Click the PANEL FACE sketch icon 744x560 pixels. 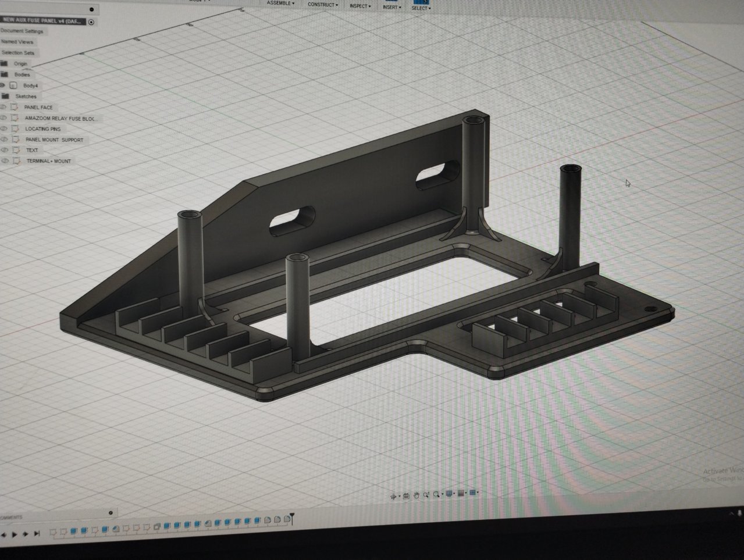click(15, 107)
